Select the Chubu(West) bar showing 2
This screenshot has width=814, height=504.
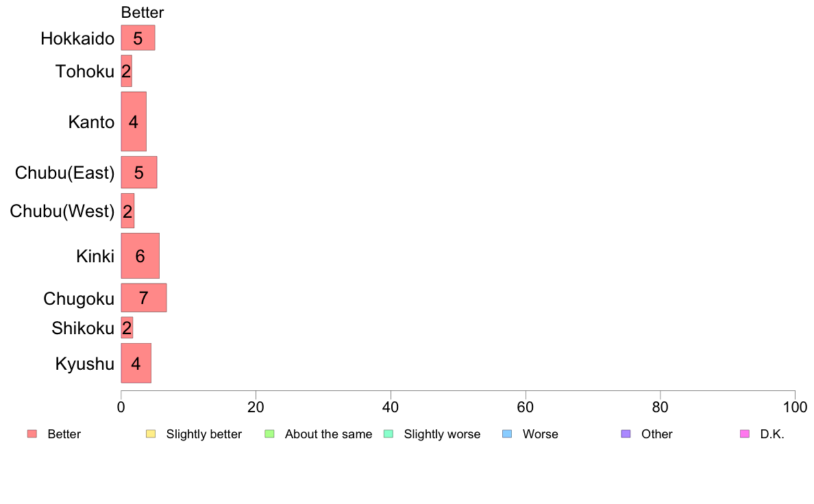coord(127,211)
